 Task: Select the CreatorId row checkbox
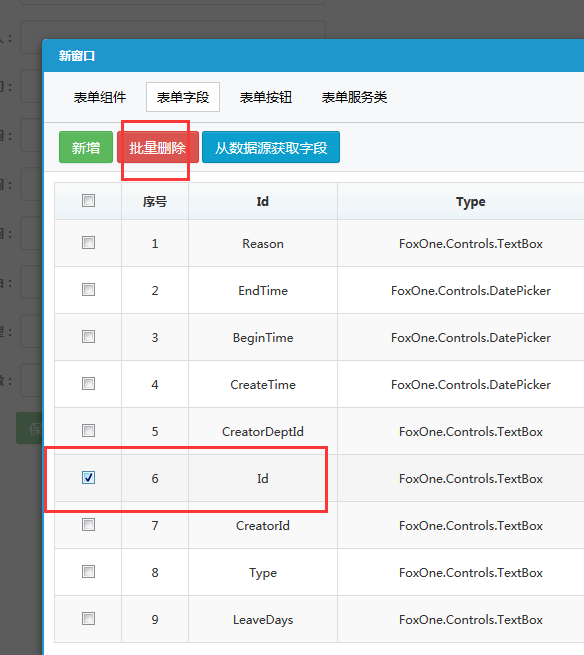coord(88,525)
